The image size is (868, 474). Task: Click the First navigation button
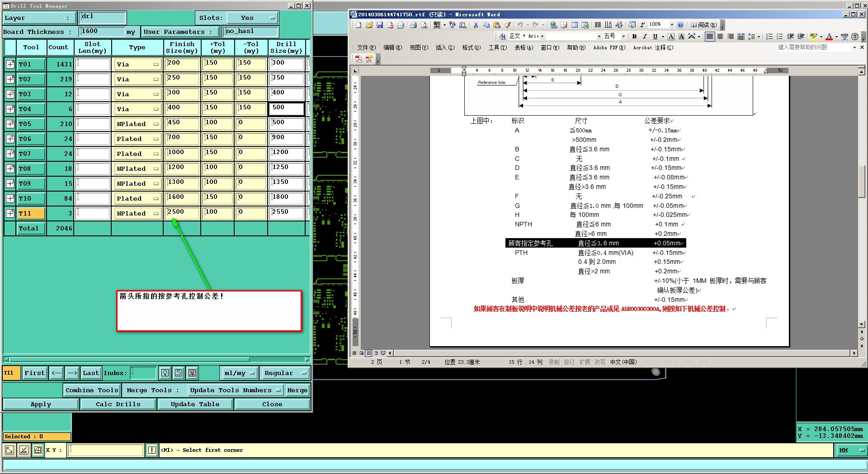[x=34, y=373]
